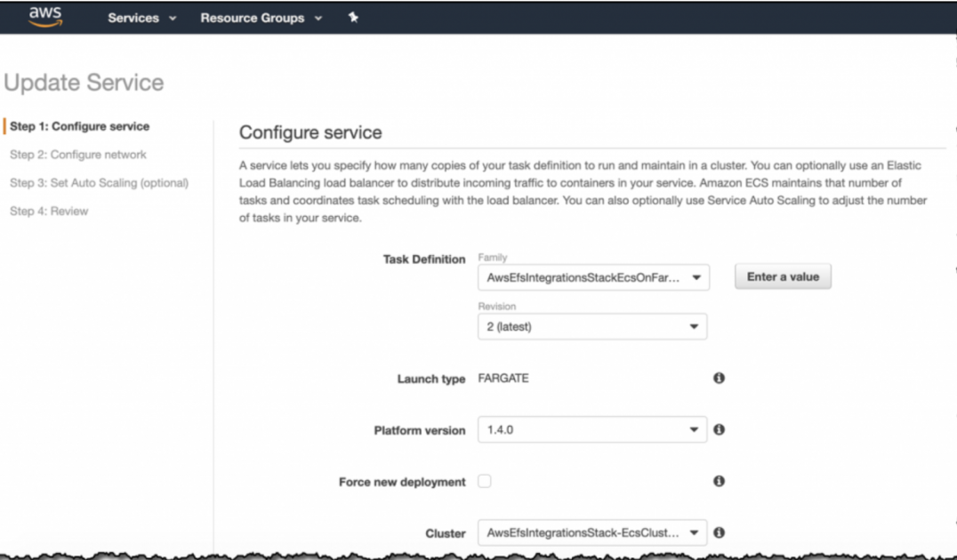Click the Configure service heading

(x=310, y=132)
